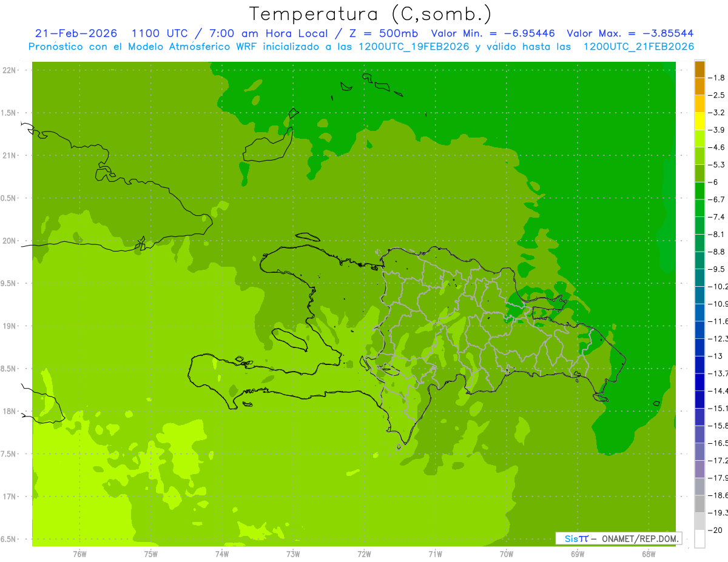This screenshot has width=728, height=562.
Task: Click the "1200UTC_19FEB2026" initialization time text
Action: 414,47
